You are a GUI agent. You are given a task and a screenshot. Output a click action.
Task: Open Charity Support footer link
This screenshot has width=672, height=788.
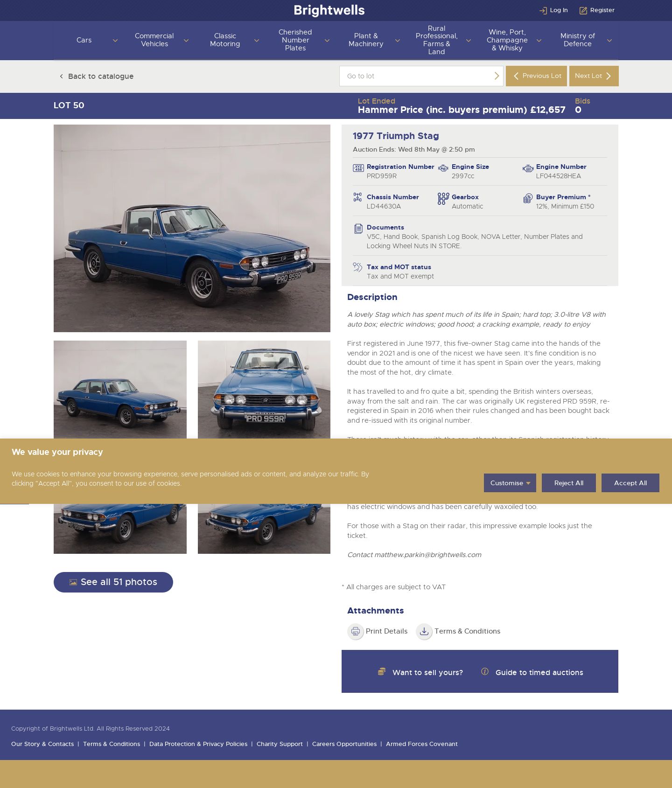(x=280, y=744)
